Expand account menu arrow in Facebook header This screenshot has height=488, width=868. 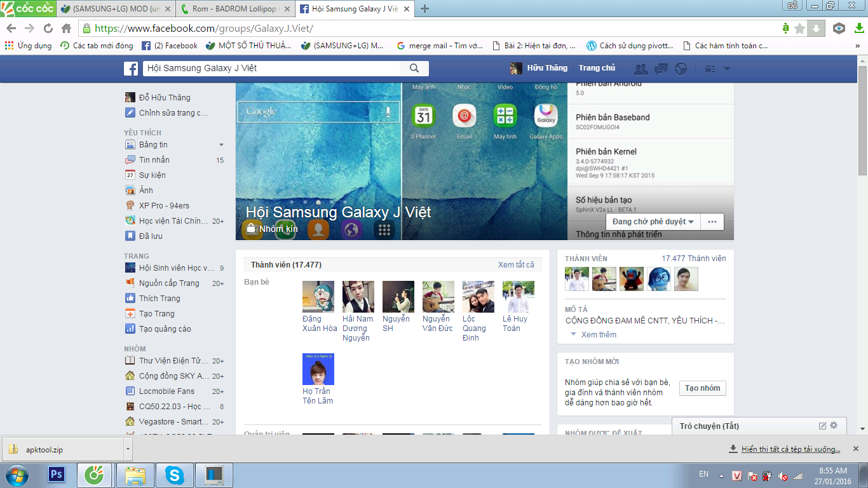728,69
